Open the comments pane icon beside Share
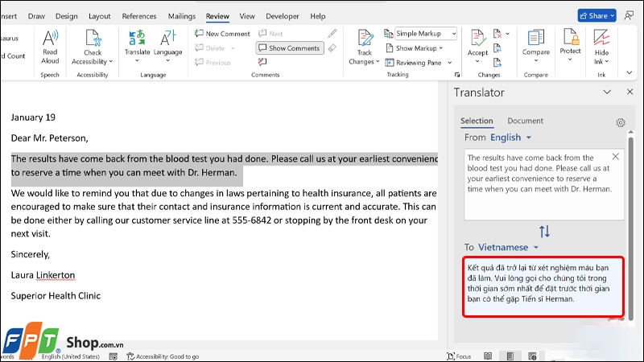Image resolution: width=644 pixels, height=362 pixels. 629,15
